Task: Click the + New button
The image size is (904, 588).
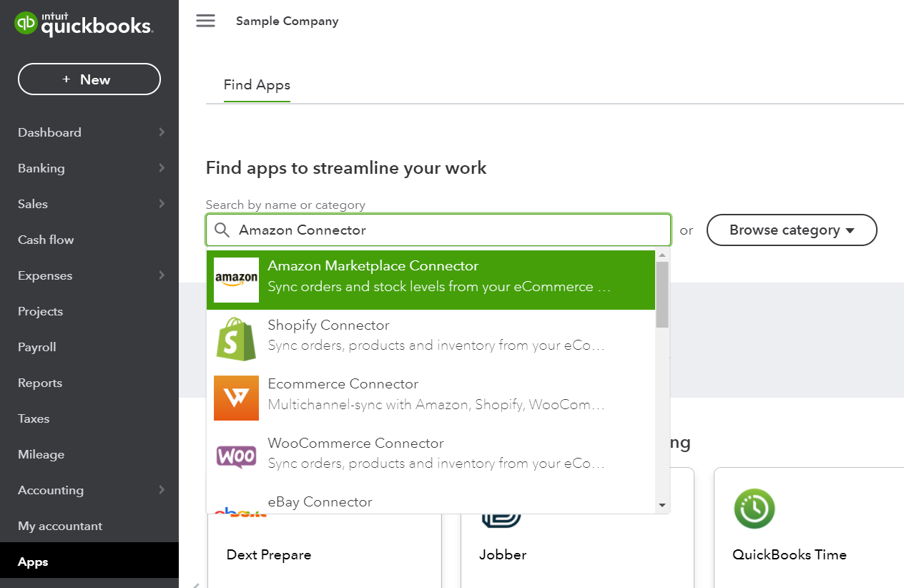Action: pos(89,79)
